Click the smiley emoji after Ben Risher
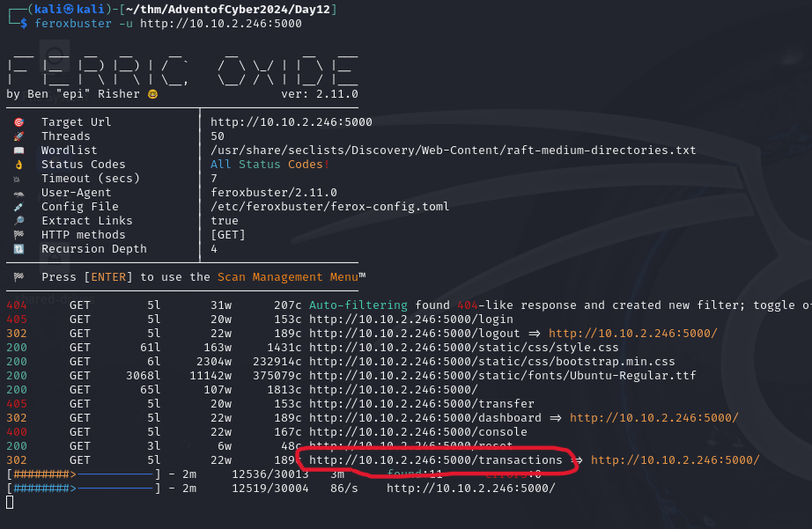812x529 pixels. (152, 94)
